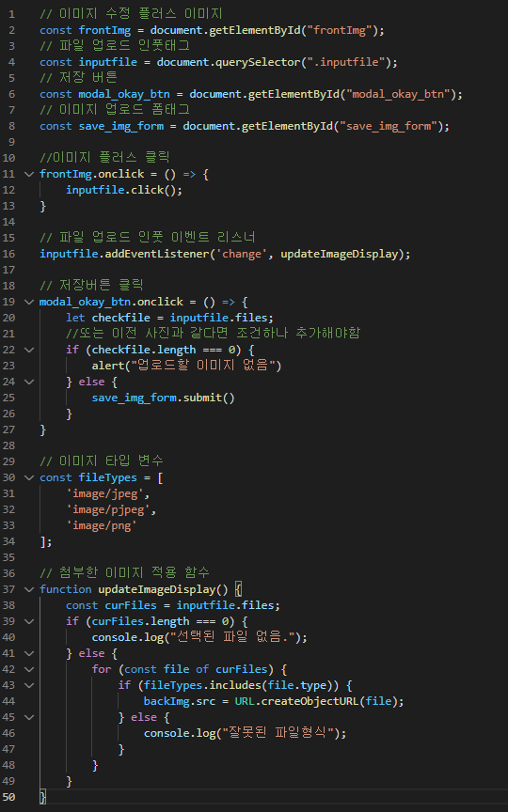Select line number 16 in the gutter
The image size is (508, 812).
pos(8,254)
